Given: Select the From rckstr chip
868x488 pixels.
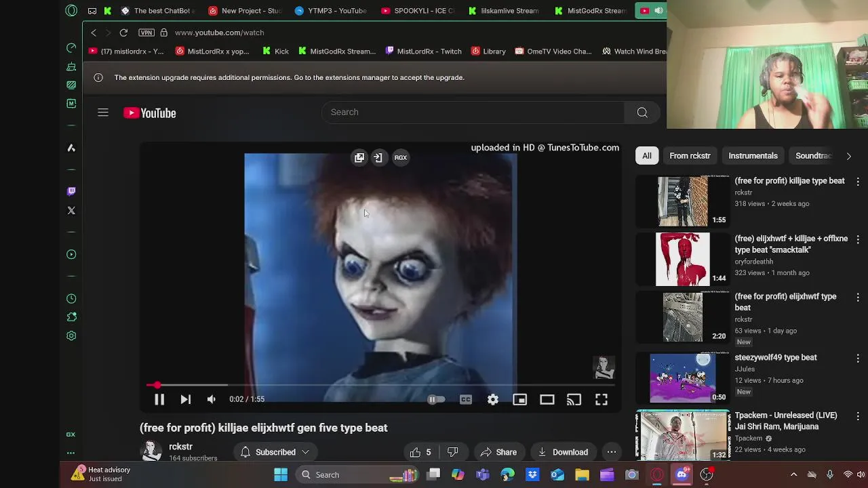Looking at the screenshot, I should [690, 156].
